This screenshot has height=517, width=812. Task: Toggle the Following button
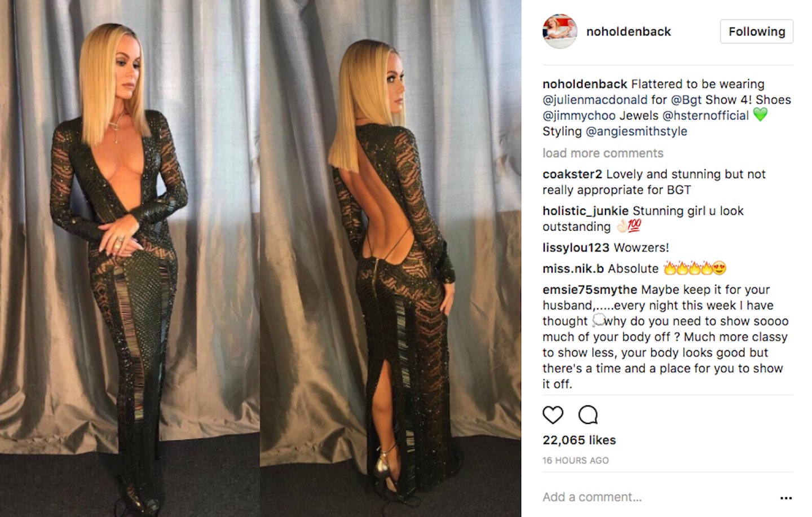pyautogui.click(x=757, y=32)
